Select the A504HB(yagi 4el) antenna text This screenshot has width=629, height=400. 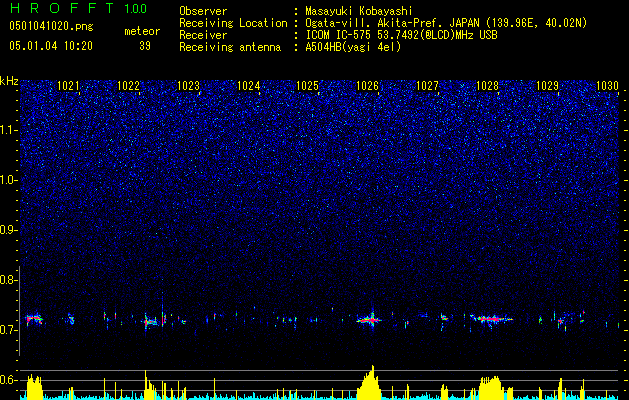pyautogui.click(x=353, y=47)
